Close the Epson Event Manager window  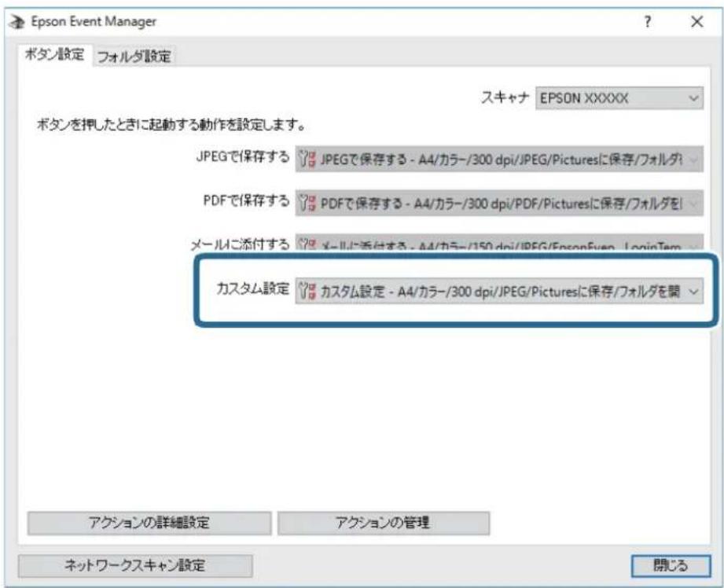point(697,22)
